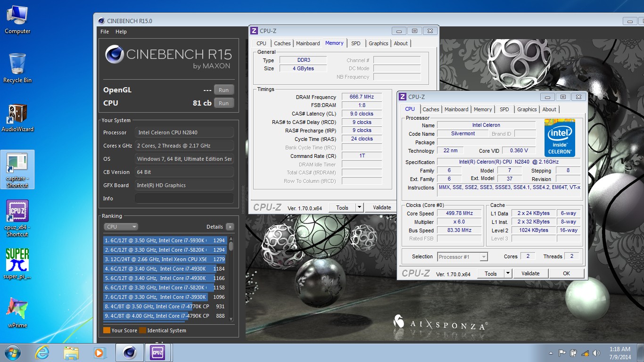Click Tools button in Memory CPU-Z window

coord(342,207)
